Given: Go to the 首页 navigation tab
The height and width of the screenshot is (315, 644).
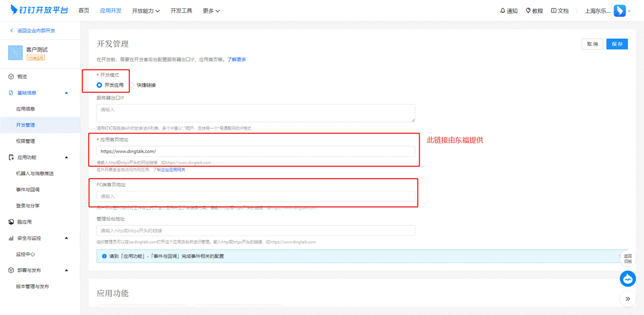Looking at the screenshot, I should click(x=84, y=11).
